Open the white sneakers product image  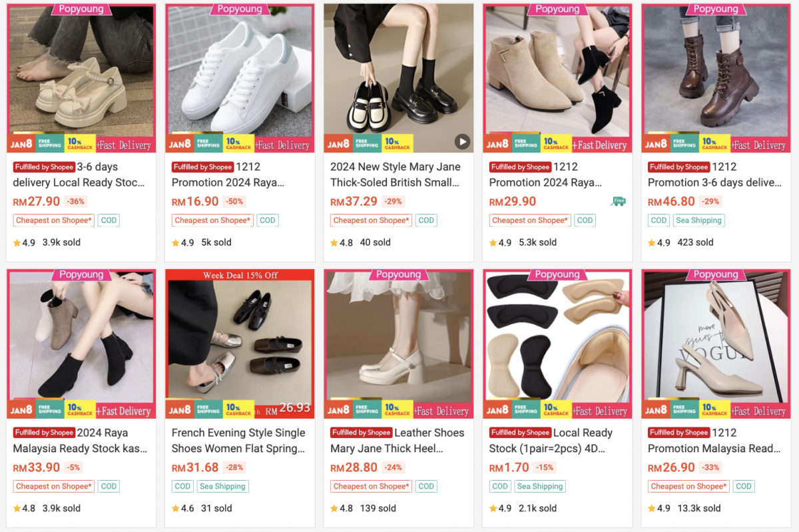pos(240,79)
